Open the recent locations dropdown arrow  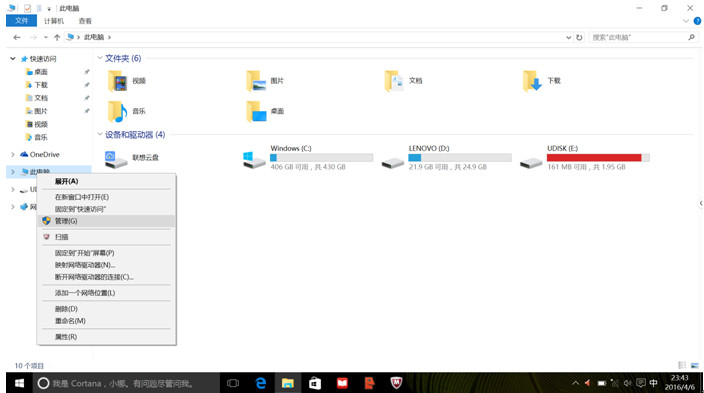pyautogui.click(x=45, y=37)
